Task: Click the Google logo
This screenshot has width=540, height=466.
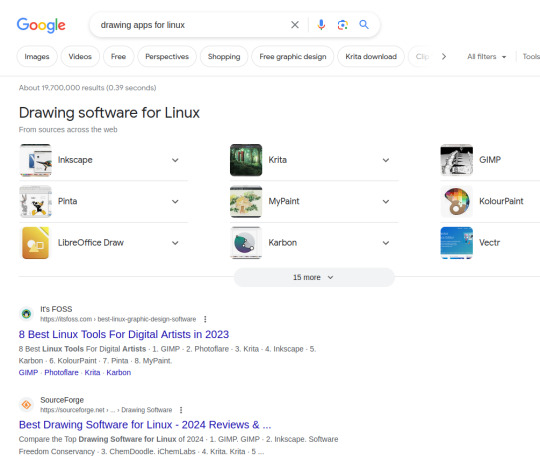Action: pos(41,25)
